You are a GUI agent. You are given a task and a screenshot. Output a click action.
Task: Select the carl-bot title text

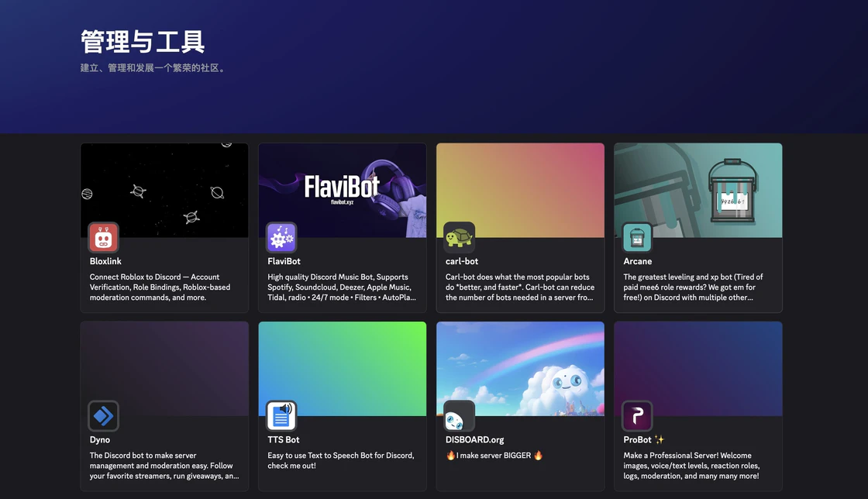click(x=462, y=261)
